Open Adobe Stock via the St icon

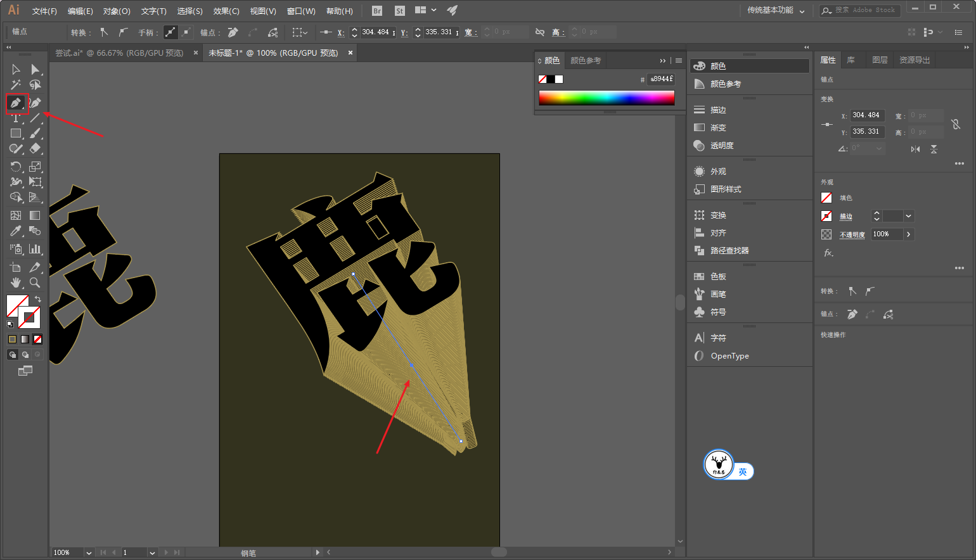[399, 11]
